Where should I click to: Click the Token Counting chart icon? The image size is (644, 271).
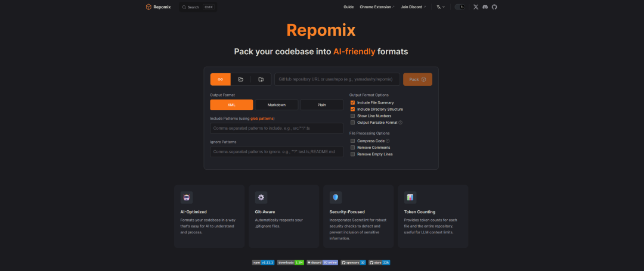coord(410,198)
